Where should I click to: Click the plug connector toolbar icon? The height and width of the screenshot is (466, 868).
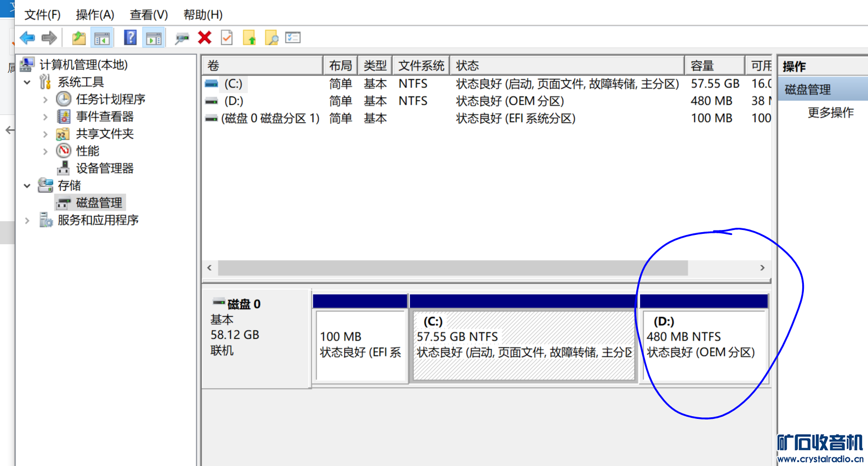pos(182,38)
